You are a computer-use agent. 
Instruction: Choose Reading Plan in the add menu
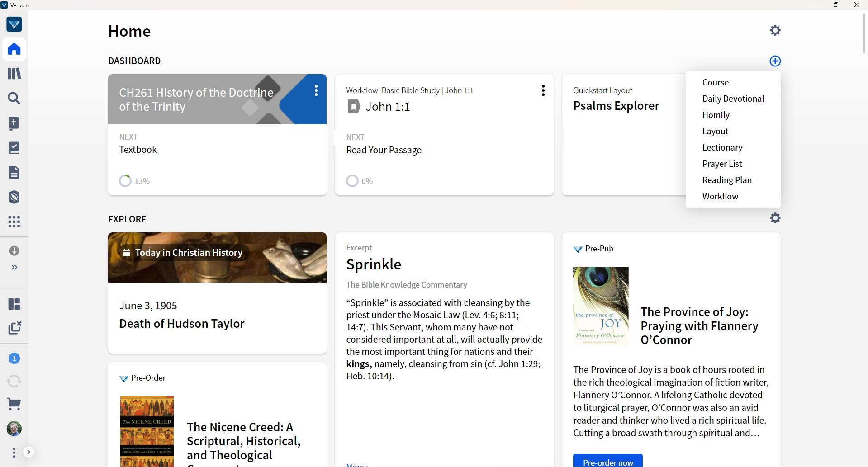click(x=733, y=180)
